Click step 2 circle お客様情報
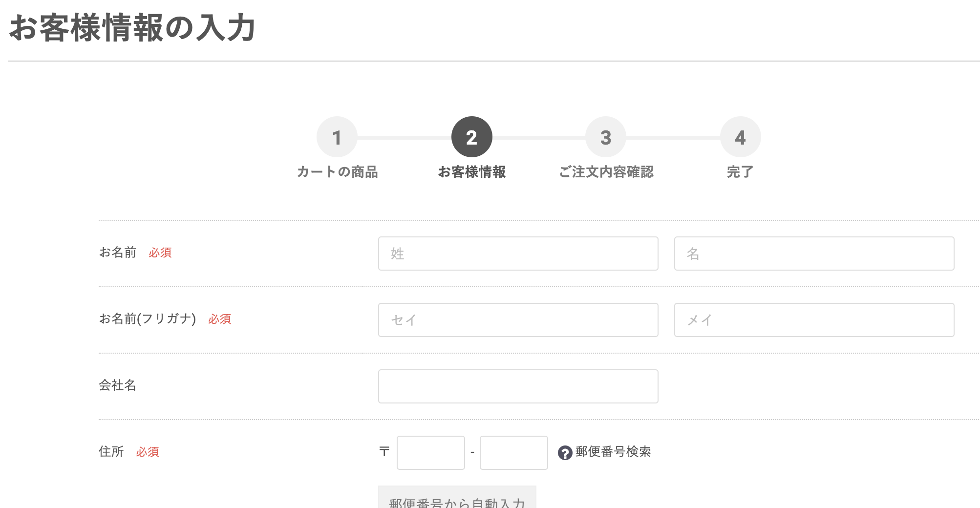The height and width of the screenshot is (508, 980). pyautogui.click(x=471, y=137)
